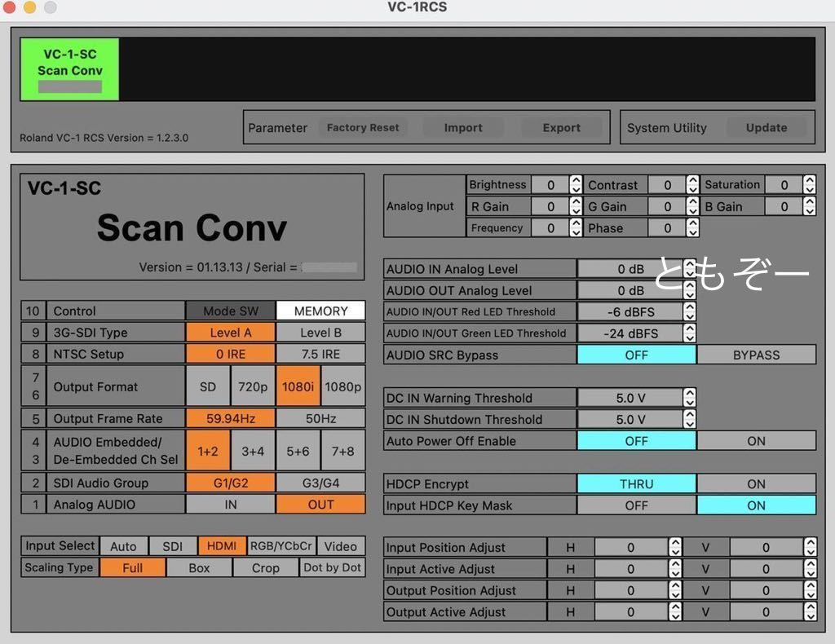Set AUDIO SRC Bypass to BYPASS
This screenshot has width=835, height=644.
point(756,355)
